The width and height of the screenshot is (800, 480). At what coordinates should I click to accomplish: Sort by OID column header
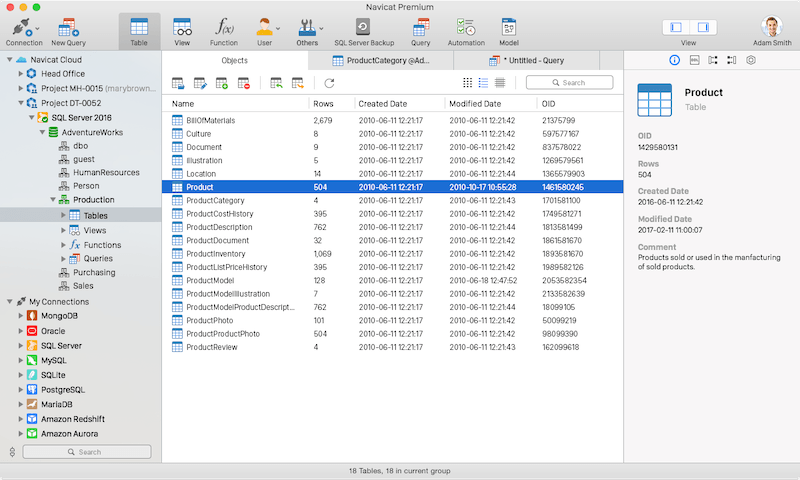tap(580, 104)
